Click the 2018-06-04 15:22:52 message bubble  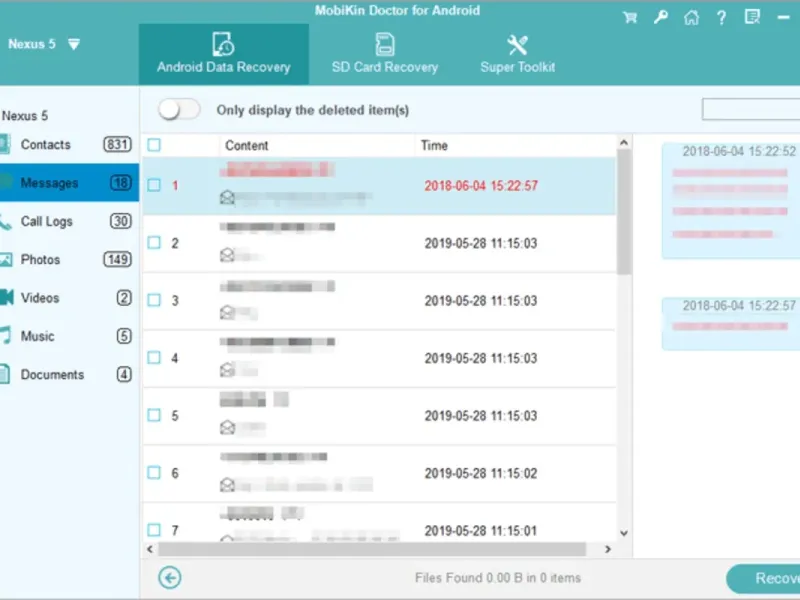731,201
